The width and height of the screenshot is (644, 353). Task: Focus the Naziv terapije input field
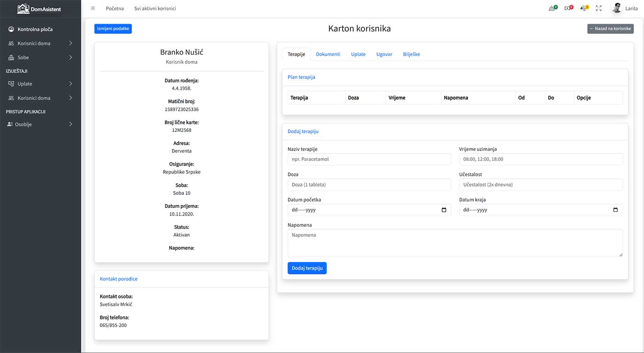369,159
